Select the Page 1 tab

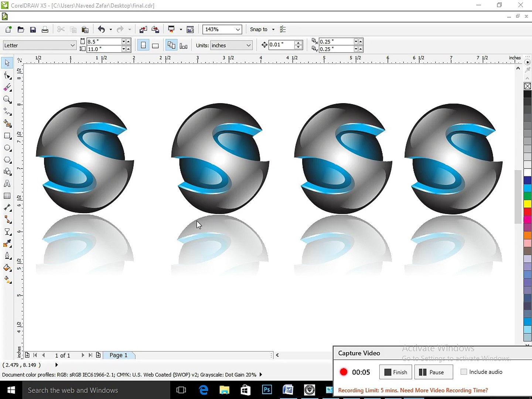[119, 355]
